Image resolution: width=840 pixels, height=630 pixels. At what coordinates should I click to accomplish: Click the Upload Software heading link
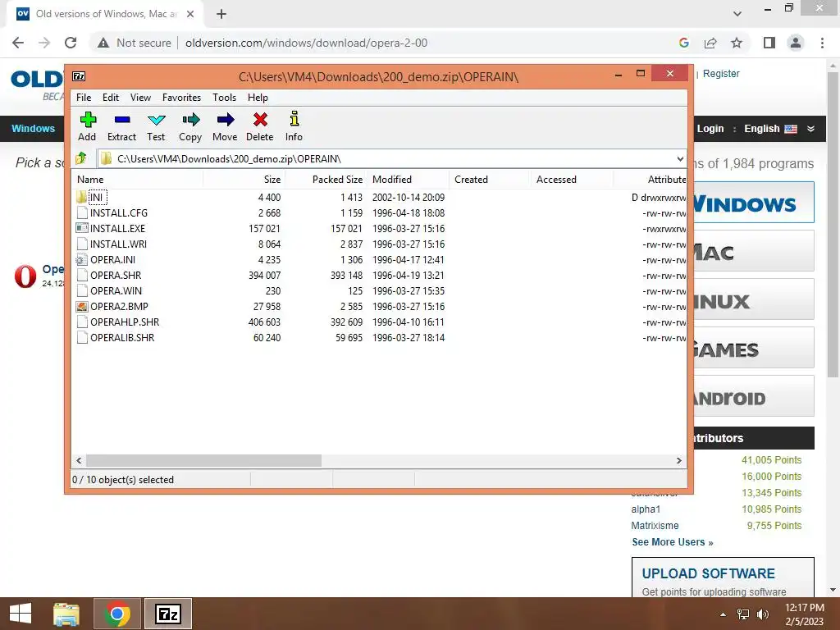tap(708, 573)
